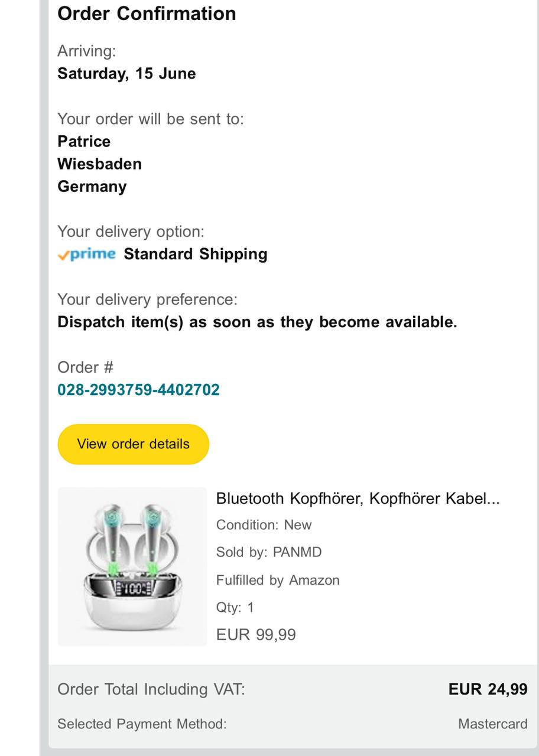
Task: Click the Standard Shipping delivery option text
Action: pos(196,255)
